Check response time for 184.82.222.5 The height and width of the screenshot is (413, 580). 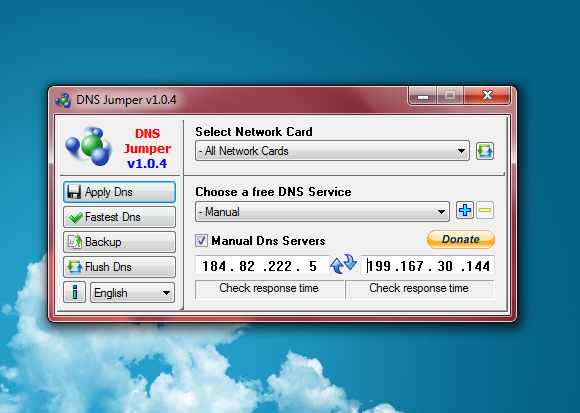coord(269,289)
